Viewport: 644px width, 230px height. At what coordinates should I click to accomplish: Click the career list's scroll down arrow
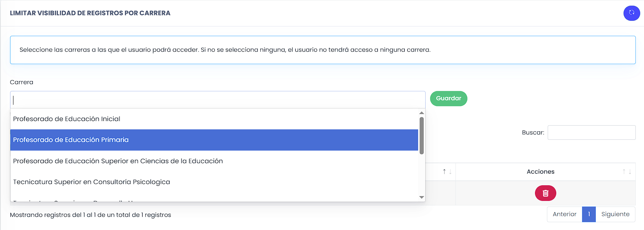[421, 197]
